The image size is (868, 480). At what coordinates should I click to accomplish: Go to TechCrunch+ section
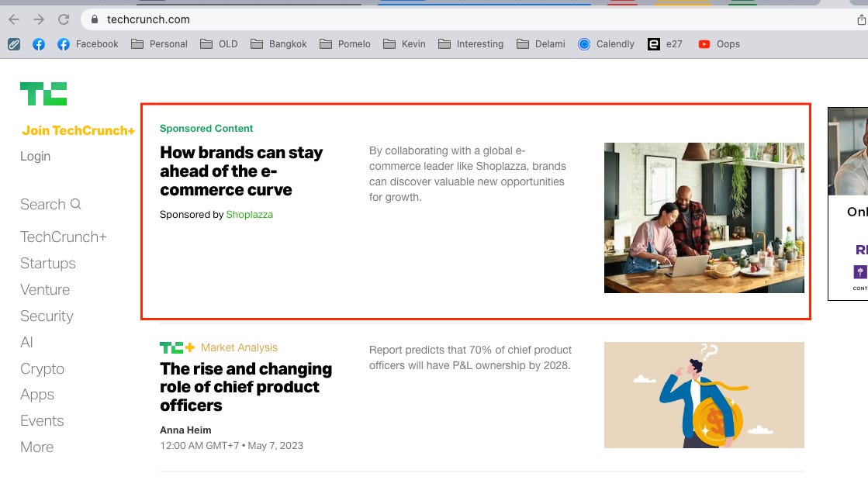pyautogui.click(x=64, y=237)
